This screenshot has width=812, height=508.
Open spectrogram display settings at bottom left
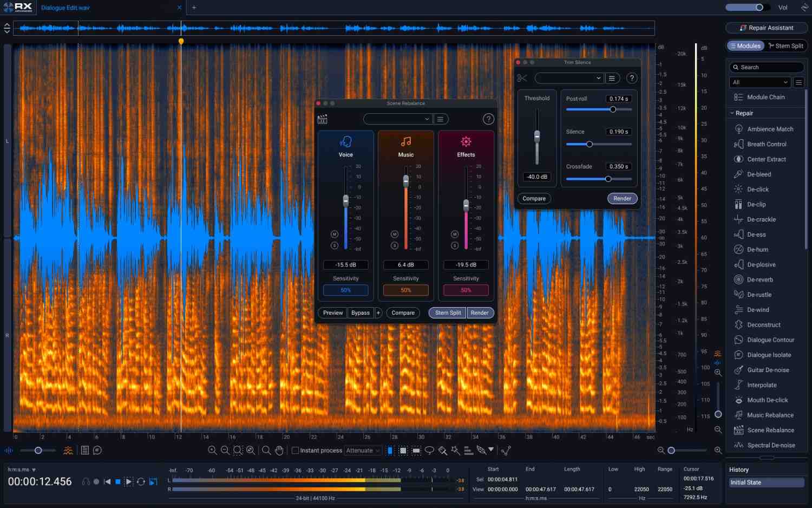coord(67,450)
